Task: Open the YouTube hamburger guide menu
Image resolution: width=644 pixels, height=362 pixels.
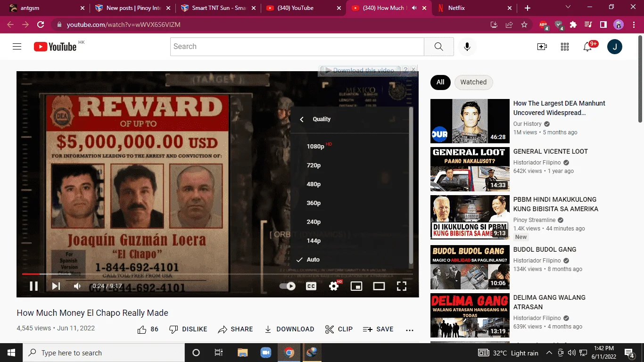Action: 17,46
